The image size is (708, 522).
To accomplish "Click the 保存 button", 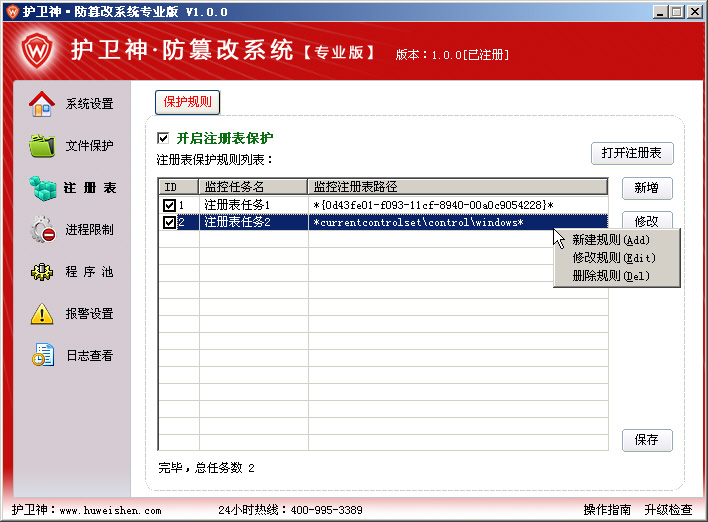I will [x=647, y=441].
